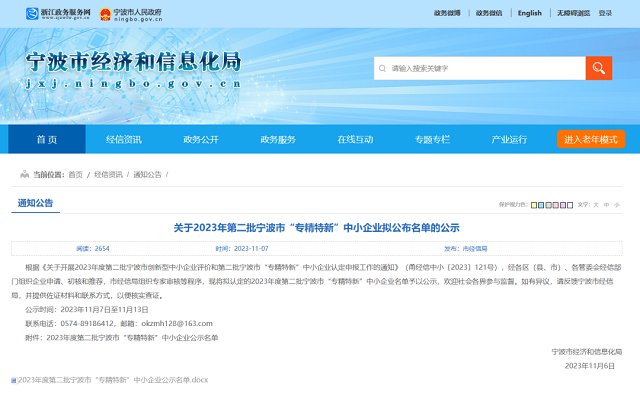Open the 政务公开 navigation menu
Screen dimensions: 640x400
point(201,140)
